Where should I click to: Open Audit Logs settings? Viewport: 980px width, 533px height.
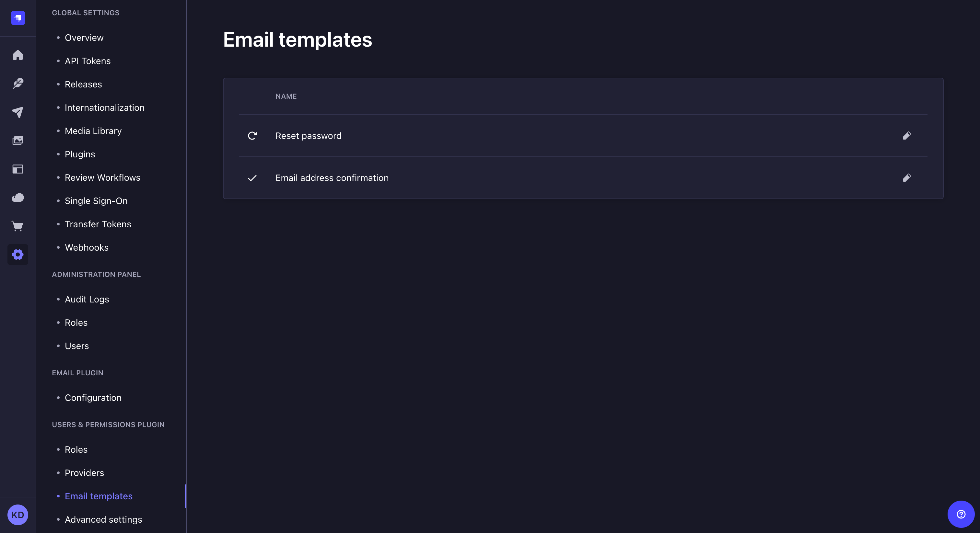(x=87, y=299)
